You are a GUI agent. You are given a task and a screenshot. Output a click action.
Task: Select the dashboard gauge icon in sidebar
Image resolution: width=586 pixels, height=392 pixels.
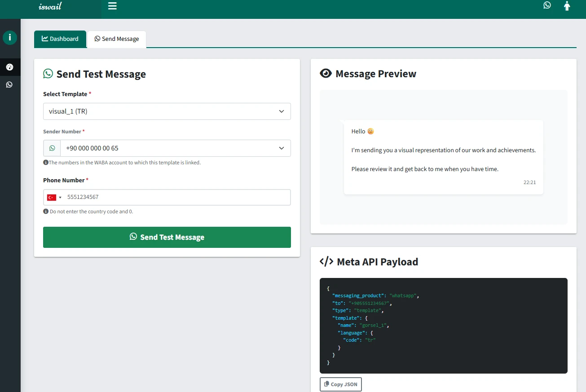tap(10, 67)
